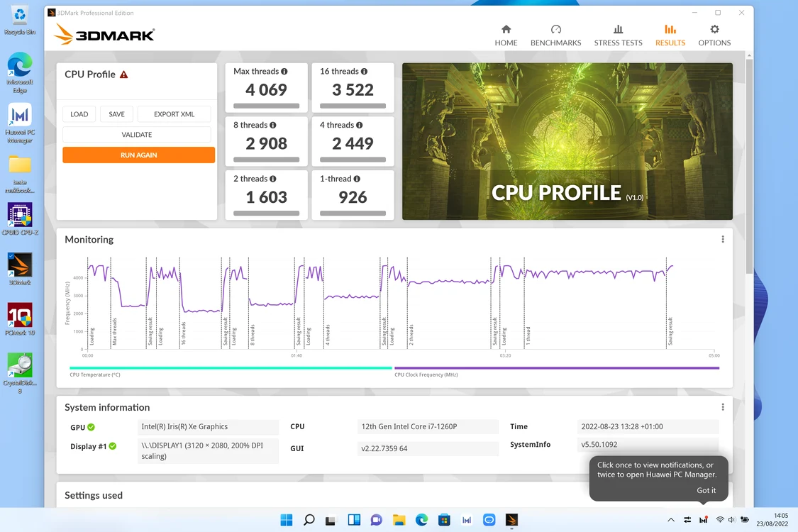The width and height of the screenshot is (798, 532).
Task: Toggle the CPU Clock Frequency legend line
Action: [557, 367]
